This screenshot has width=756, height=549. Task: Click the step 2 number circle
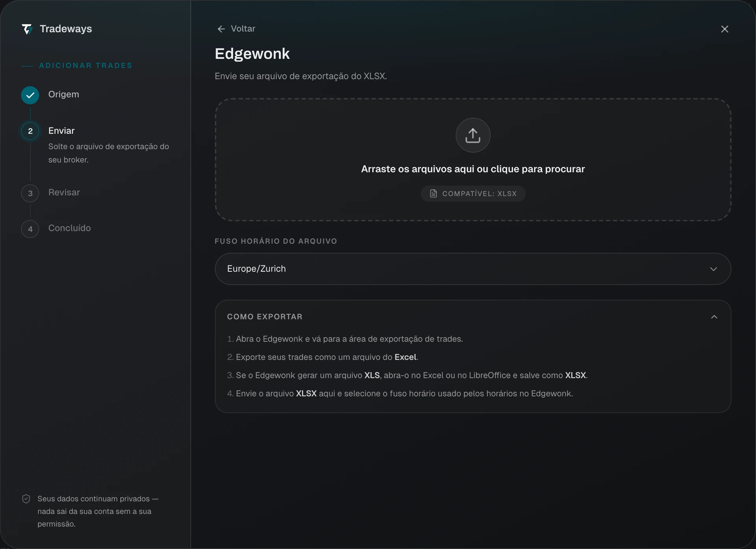[x=30, y=131]
